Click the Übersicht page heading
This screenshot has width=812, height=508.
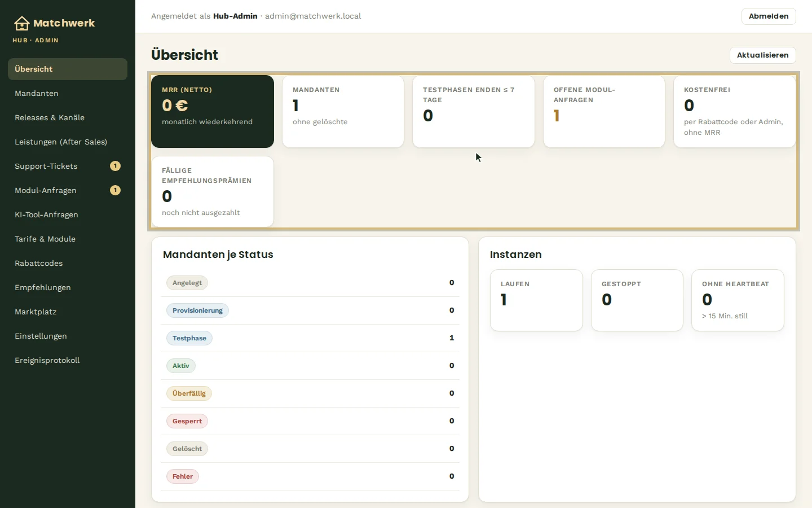(x=184, y=55)
